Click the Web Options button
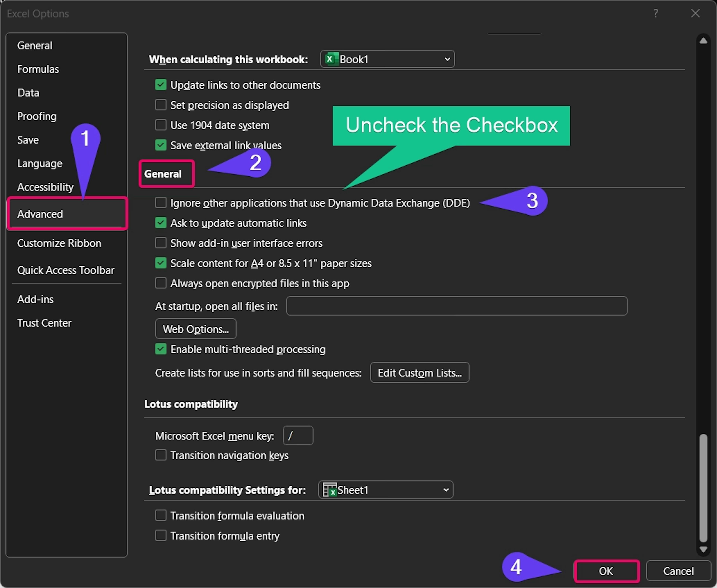 pyautogui.click(x=195, y=329)
